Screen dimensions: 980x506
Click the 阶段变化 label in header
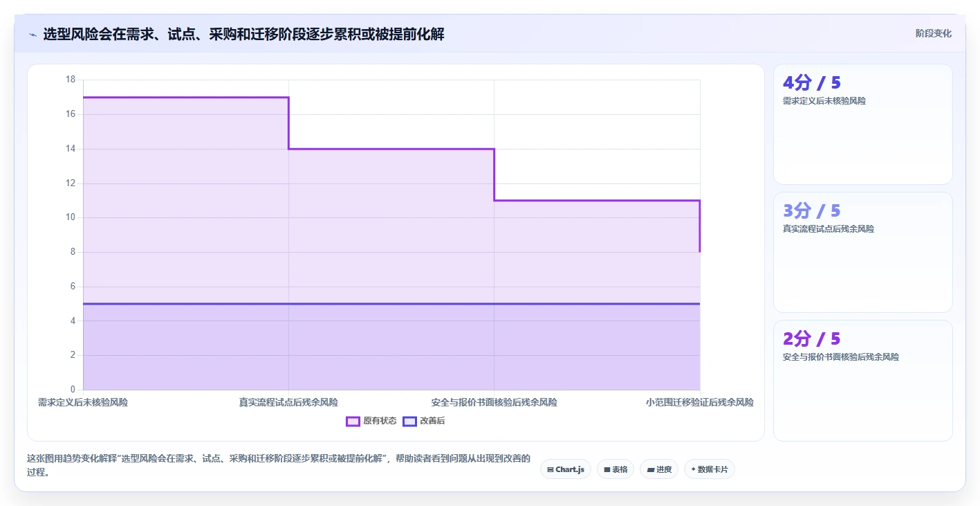click(933, 33)
